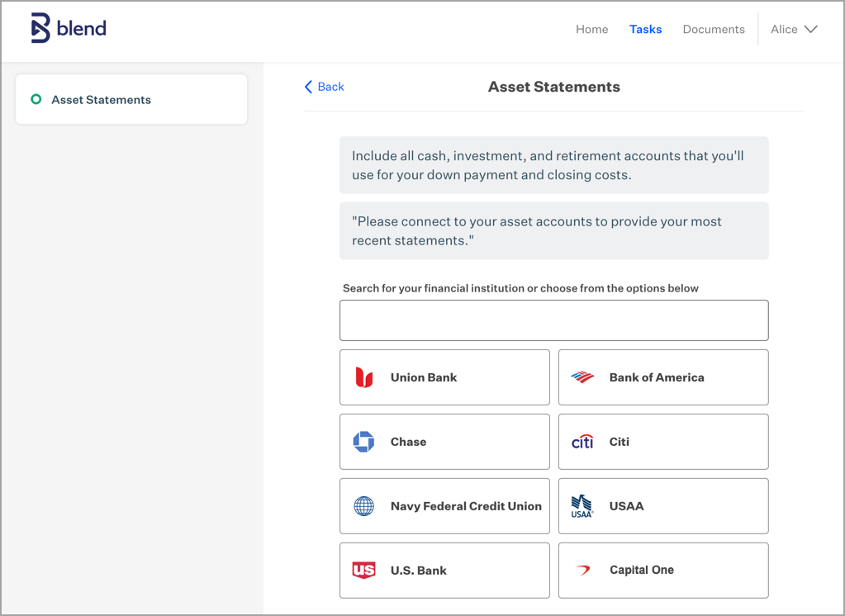Choose the Union Bank option
The height and width of the screenshot is (616, 845).
pos(444,377)
